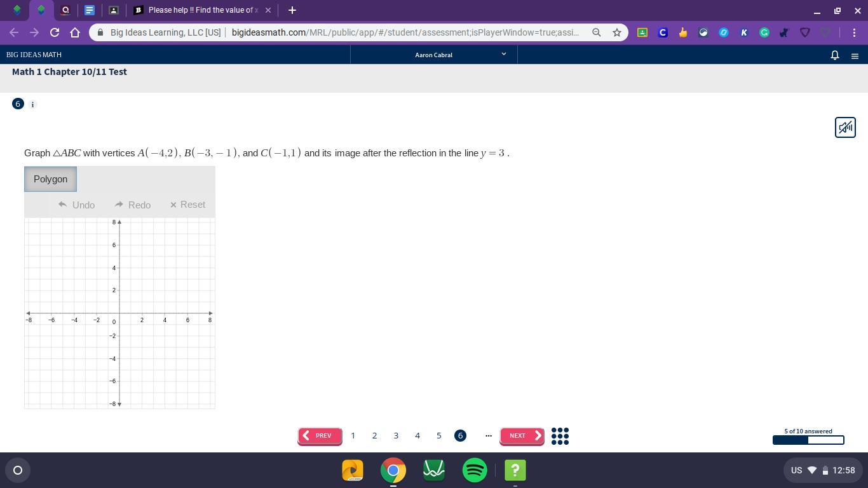
Task: Click the BIG IDEAS MATH logo text
Action: pos(34,55)
